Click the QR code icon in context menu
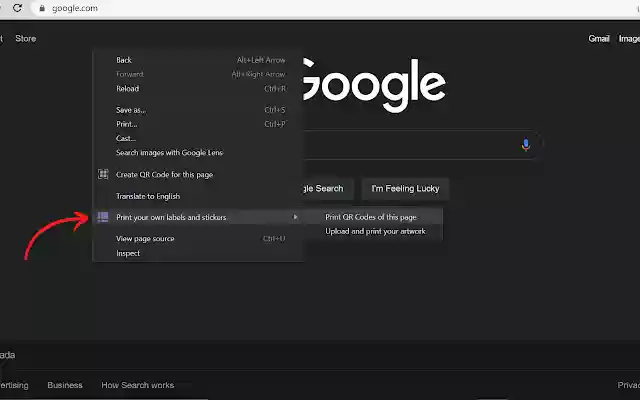 (103, 174)
